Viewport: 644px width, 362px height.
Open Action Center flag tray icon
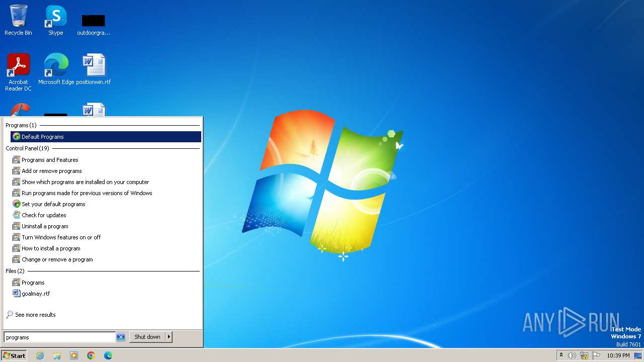click(596, 355)
